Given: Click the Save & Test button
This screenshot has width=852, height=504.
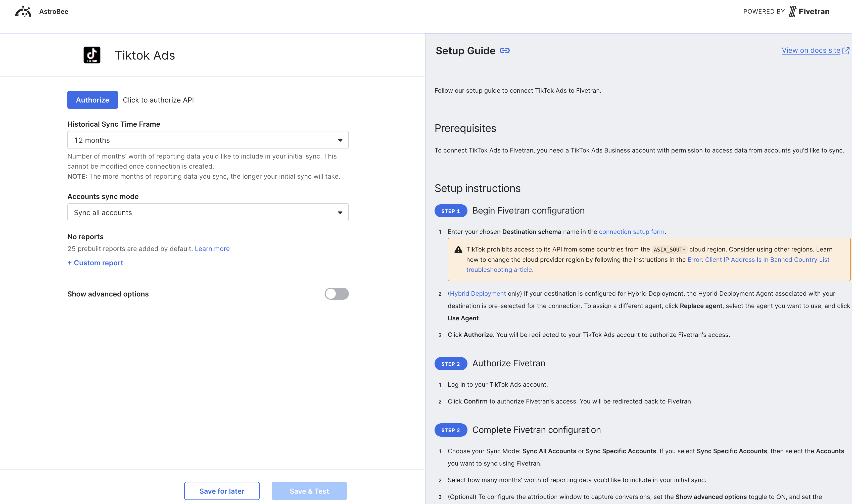Looking at the screenshot, I should (x=309, y=491).
